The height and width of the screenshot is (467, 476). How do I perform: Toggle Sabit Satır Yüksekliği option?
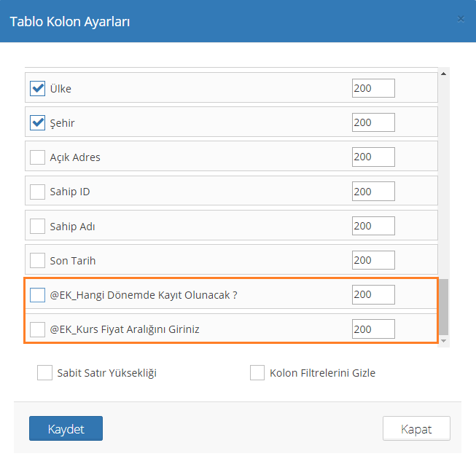tap(44, 373)
